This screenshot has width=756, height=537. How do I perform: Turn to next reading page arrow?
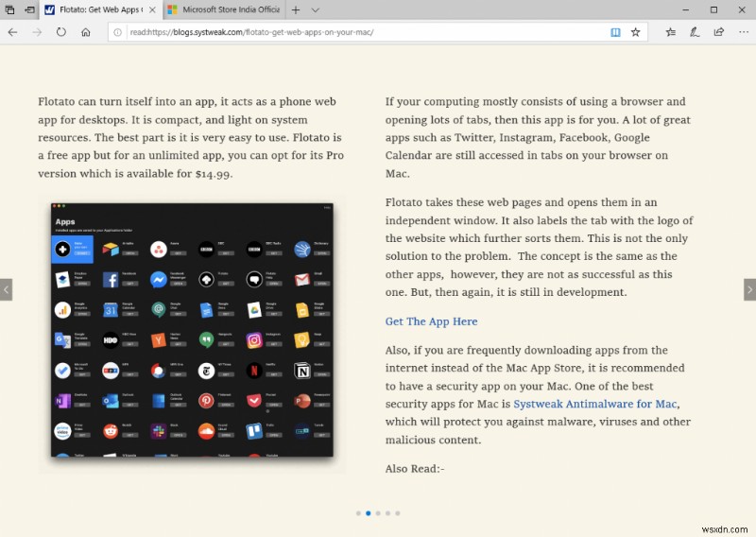click(749, 289)
